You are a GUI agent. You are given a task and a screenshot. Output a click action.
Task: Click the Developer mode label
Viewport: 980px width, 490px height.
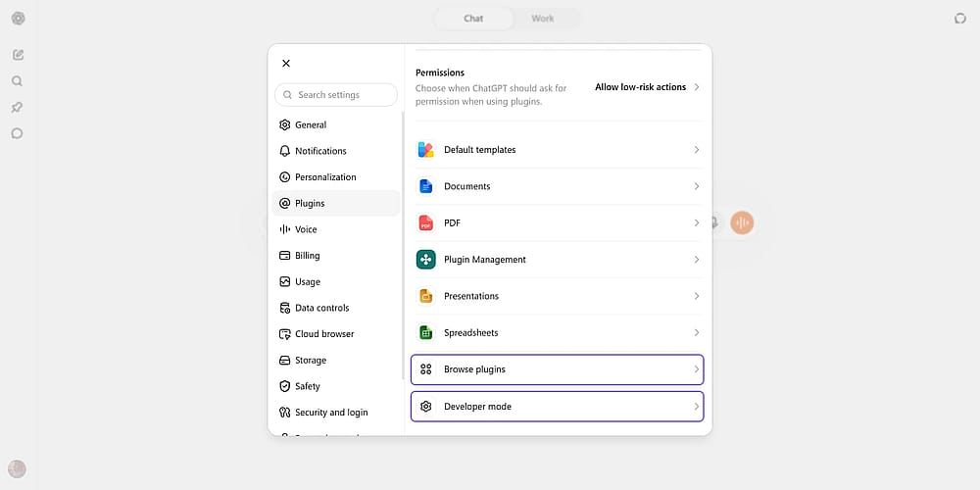pos(477,407)
